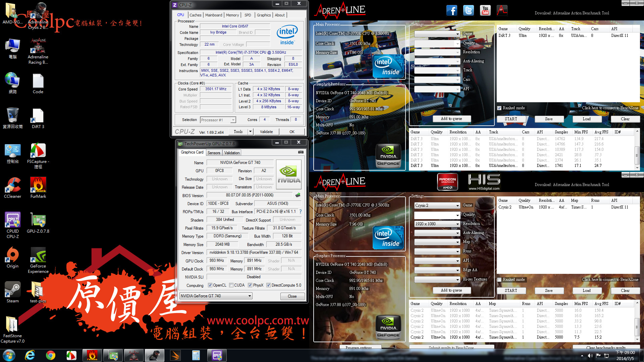The image size is (644, 362).
Task: Open the Tools dropdown arrow in CPU-Z
Action: point(250,132)
